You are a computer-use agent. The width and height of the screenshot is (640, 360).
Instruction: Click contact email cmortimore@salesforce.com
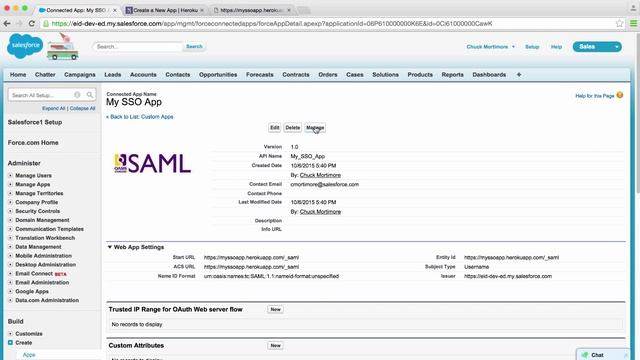coord(324,184)
